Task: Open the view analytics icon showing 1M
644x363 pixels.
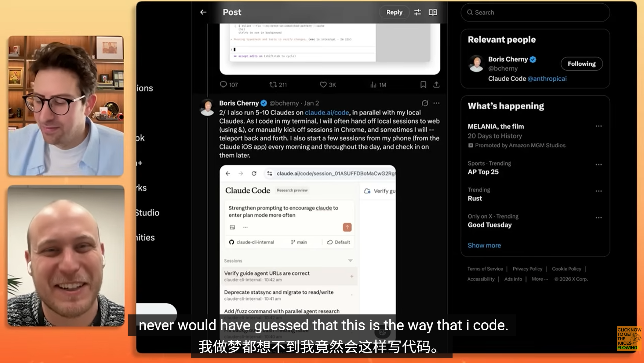Action: 373,85
